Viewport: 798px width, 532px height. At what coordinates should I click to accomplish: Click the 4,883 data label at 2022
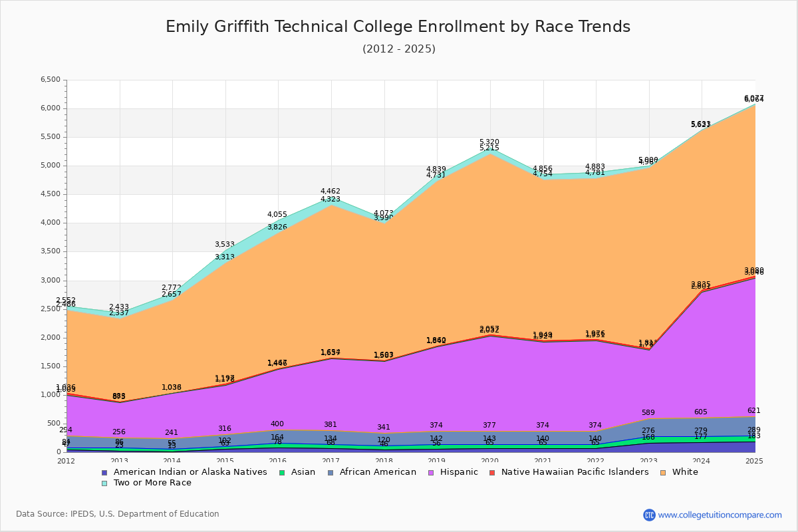coord(595,167)
